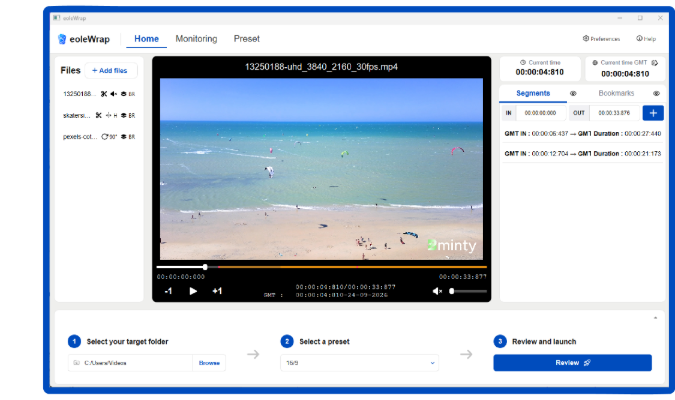Click the BR label on the skaters row
Screen dimensions: 675x400
tap(132, 116)
